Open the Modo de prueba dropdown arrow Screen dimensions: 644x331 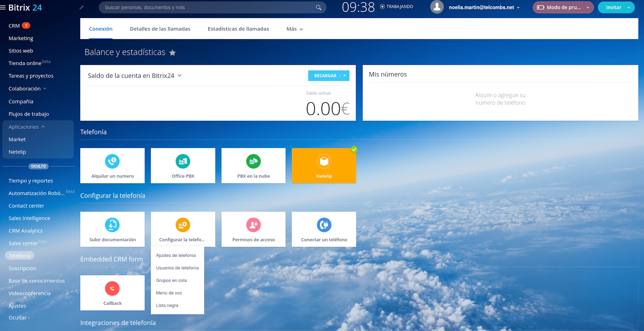(588, 8)
